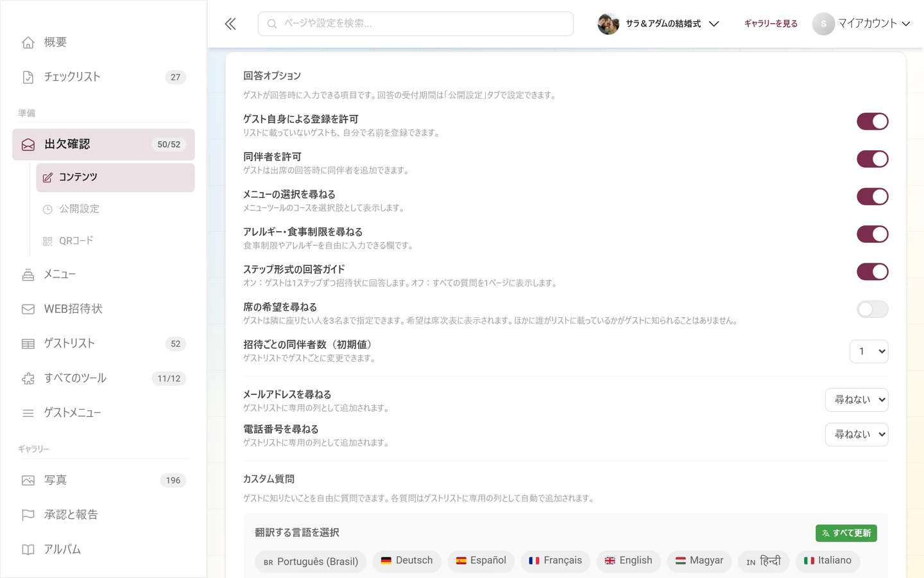This screenshot has height=578, width=924.
Task: Click the QR code icon
Action: (47, 241)
